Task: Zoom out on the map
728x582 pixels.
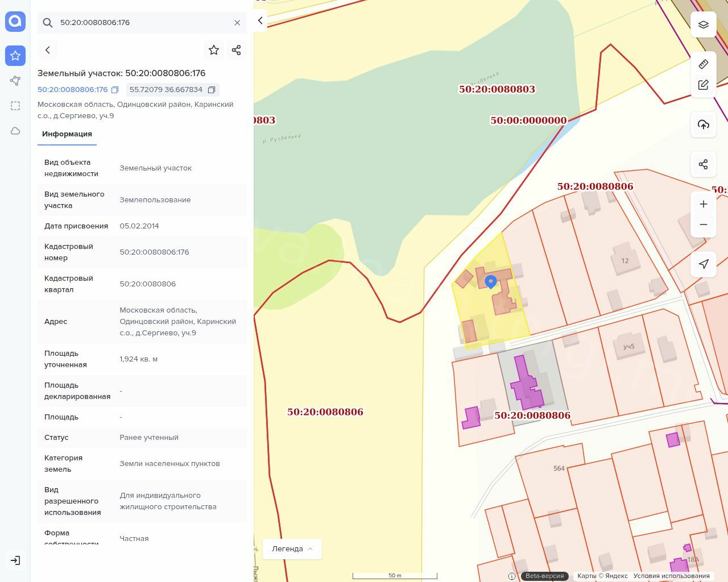Action: click(703, 225)
